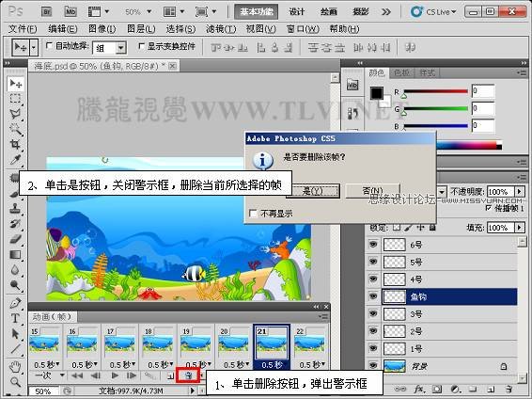The width and height of the screenshot is (532, 399).
Task: Select the Magic Wand tool
Action: 15,129
